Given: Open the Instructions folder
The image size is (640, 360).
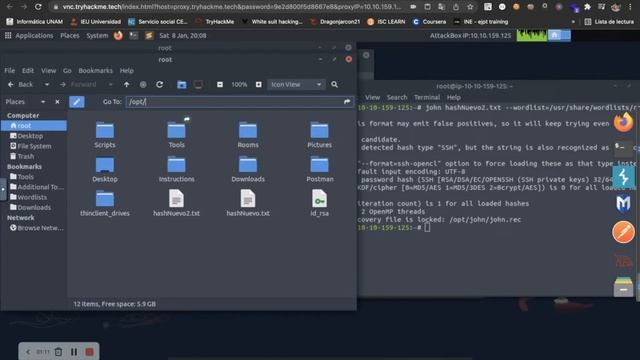Looking at the screenshot, I should pyautogui.click(x=176, y=169).
